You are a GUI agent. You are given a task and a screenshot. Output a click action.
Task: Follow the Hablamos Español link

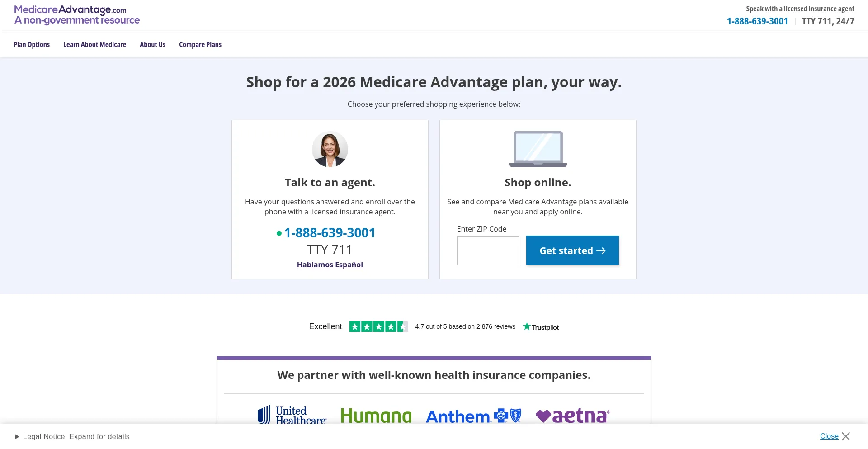[x=330, y=265]
